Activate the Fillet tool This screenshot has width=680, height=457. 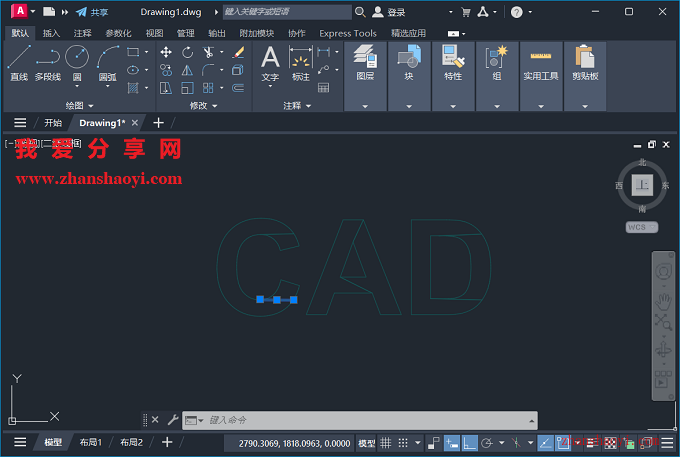point(208,70)
